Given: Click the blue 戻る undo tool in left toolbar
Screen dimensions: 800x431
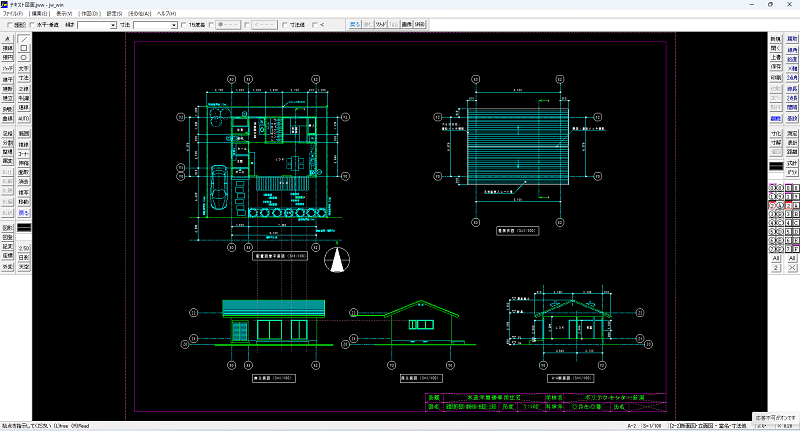Looking at the screenshot, I should tap(23, 213).
